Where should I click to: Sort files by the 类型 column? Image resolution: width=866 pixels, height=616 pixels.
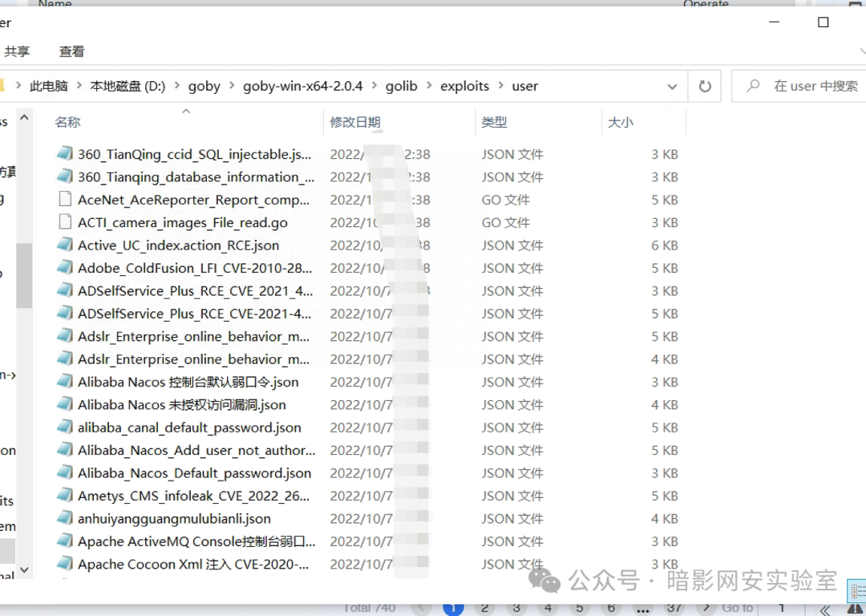pos(494,122)
